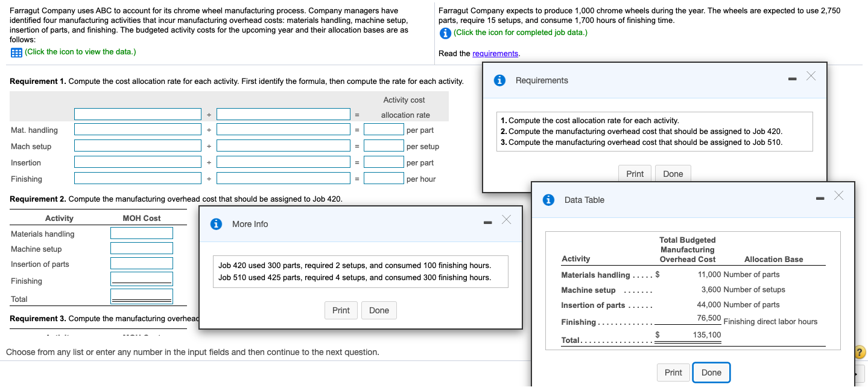
Task: Click Finishing divisor input field
Action: [284, 178]
